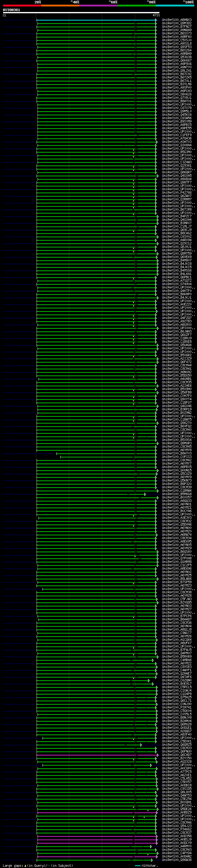The width and height of the screenshot is (197, 868).
Task: Select hit label UniRef100_C0PIS3
Action: coord(177,457)
